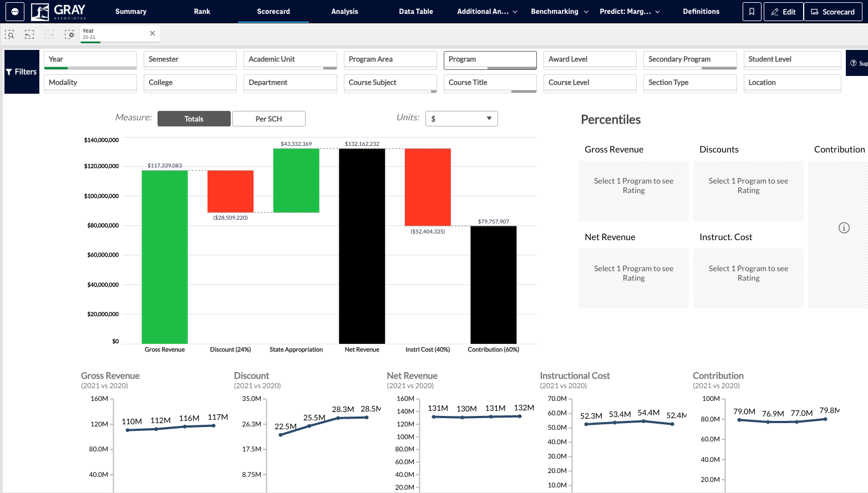This screenshot has width=868, height=493.
Task: Click the Edit button with pencil
Action: click(783, 12)
